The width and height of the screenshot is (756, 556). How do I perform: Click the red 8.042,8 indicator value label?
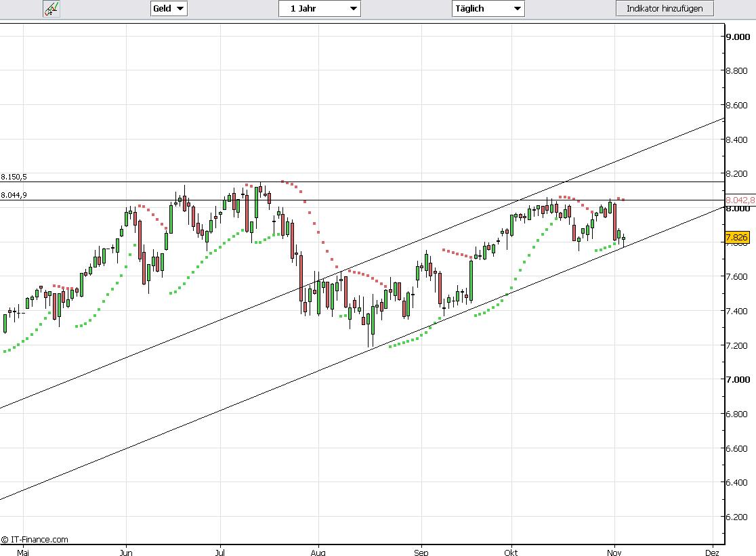(x=740, y=200)
